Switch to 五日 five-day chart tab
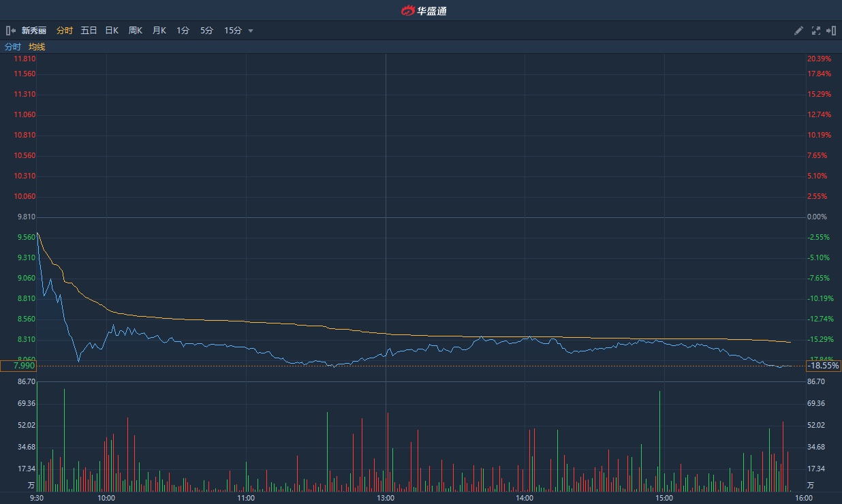Screen dimensions: 842x504 pyautogui.click(x=89, y=31)
